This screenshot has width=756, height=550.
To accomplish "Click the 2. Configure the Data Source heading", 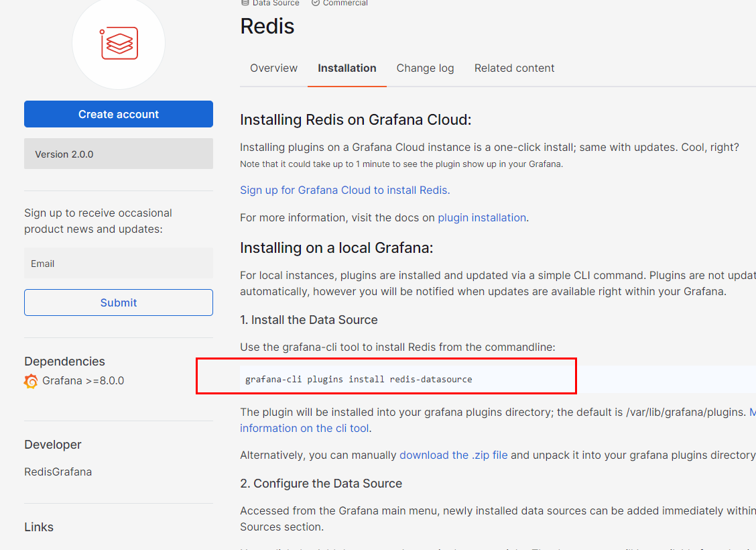I will [x=321, y=484].
